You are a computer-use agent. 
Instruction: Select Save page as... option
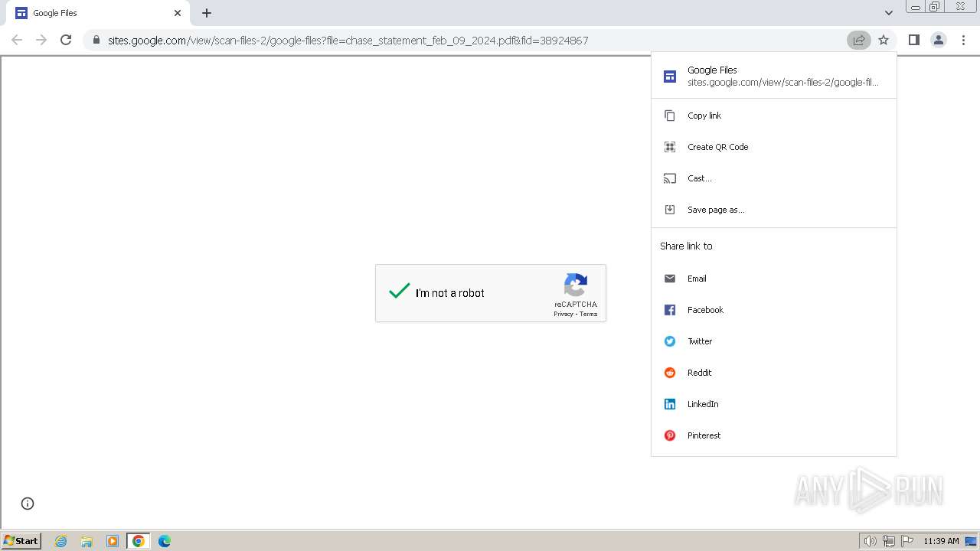pos(773,210)
